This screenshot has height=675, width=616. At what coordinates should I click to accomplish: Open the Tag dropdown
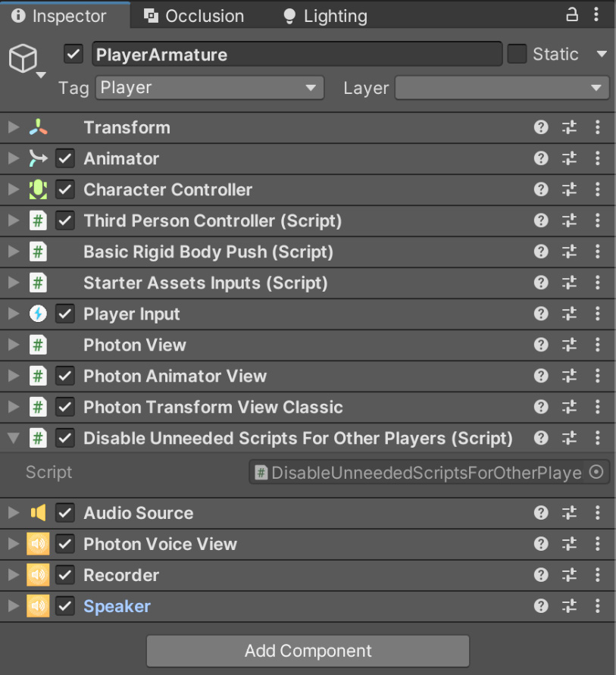point(210,88)
